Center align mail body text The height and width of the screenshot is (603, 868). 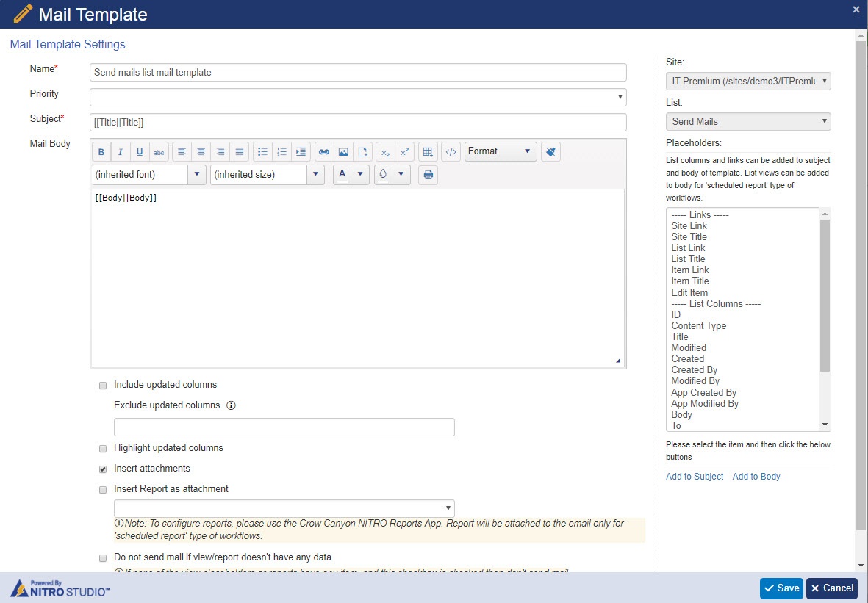click(201, 152)
